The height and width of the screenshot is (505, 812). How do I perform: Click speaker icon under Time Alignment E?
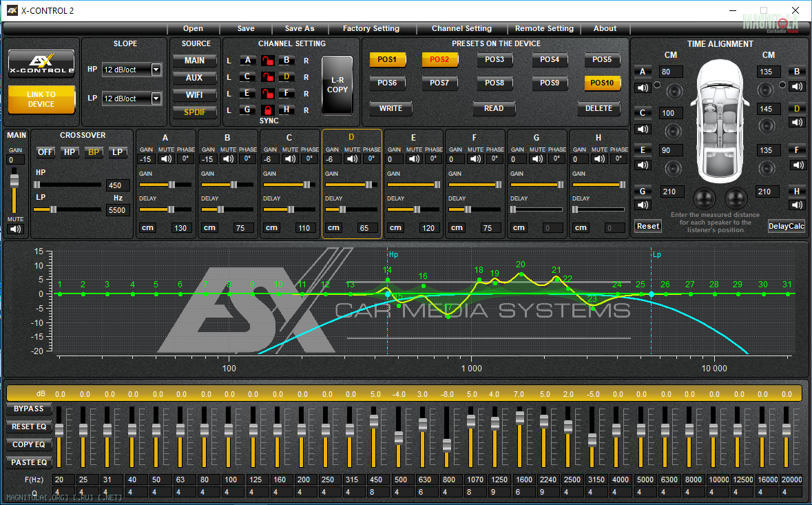[643, 165]
